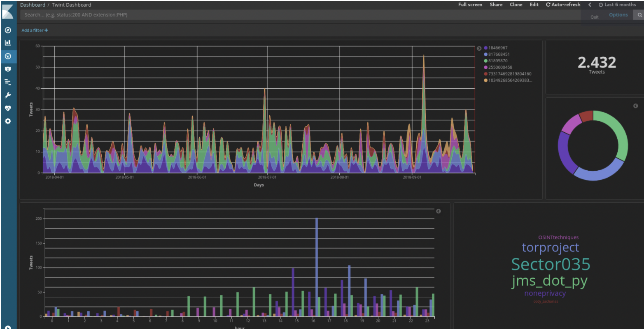Open the Last 6 months time picker
The height and width of the screenshot is (329, 644).
[x=617, y=5]
